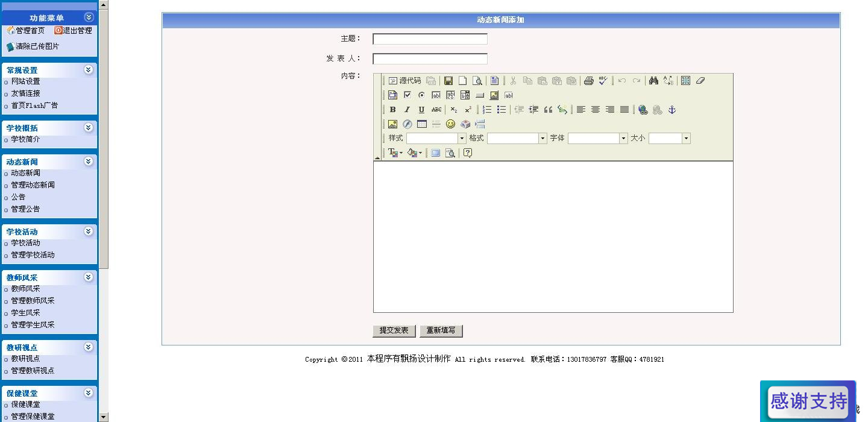Insert a Flash object
This screenshot has width=868, height=422.
pyautogui.click(x=407, y=124)
